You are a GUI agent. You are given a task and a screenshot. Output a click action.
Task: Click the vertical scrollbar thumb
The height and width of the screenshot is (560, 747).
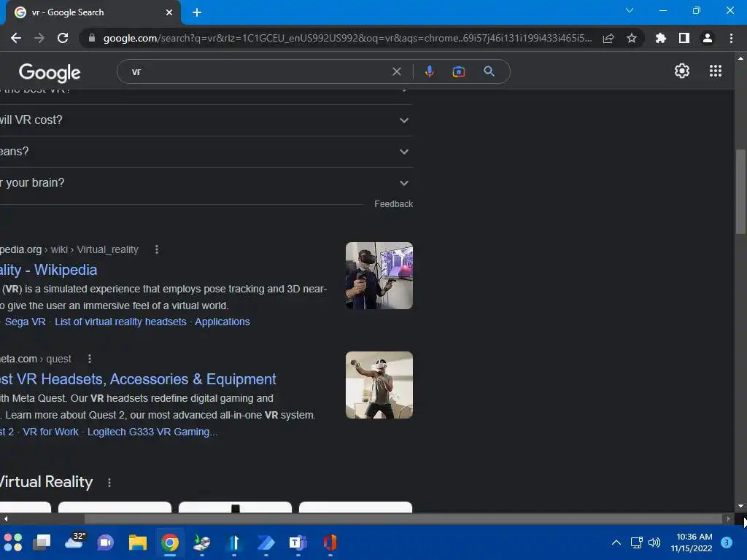pos(740,192)
